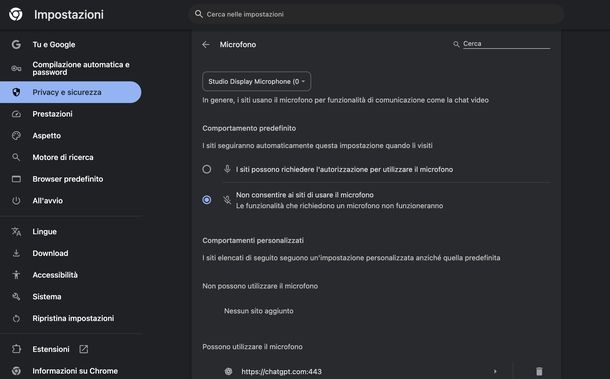This screenshot has height=379, width=610.
Task: Click the https://chatgpt.com:443 site entry
Action: pos(281,371)
